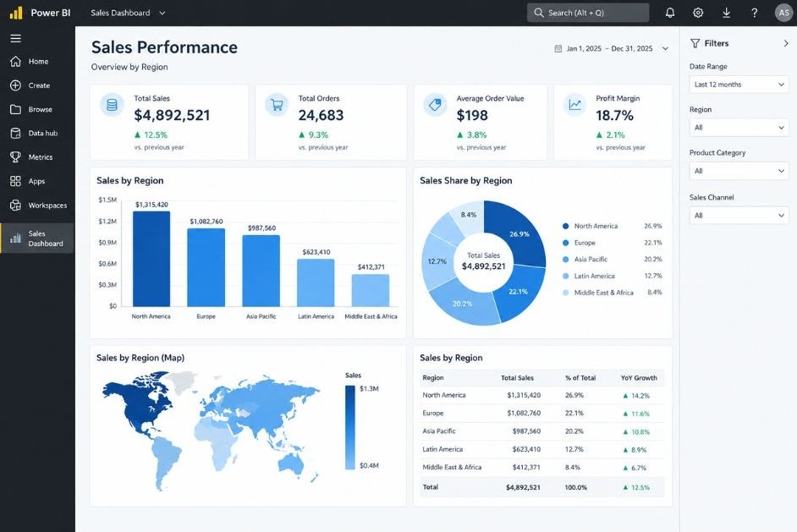This screenshot has width=797, height=532.
Task: Open the Region filter dropdown
Action: point(739,128)
